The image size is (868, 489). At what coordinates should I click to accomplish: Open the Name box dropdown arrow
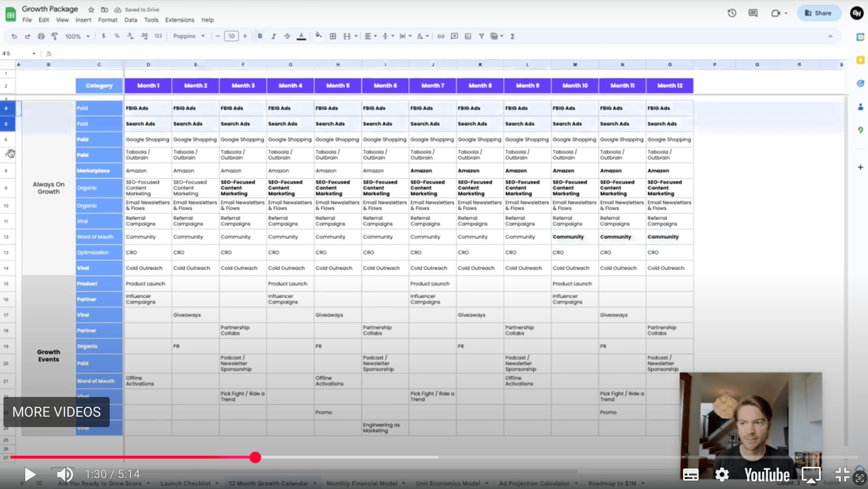pyautogui.click(x=34, y=54)
